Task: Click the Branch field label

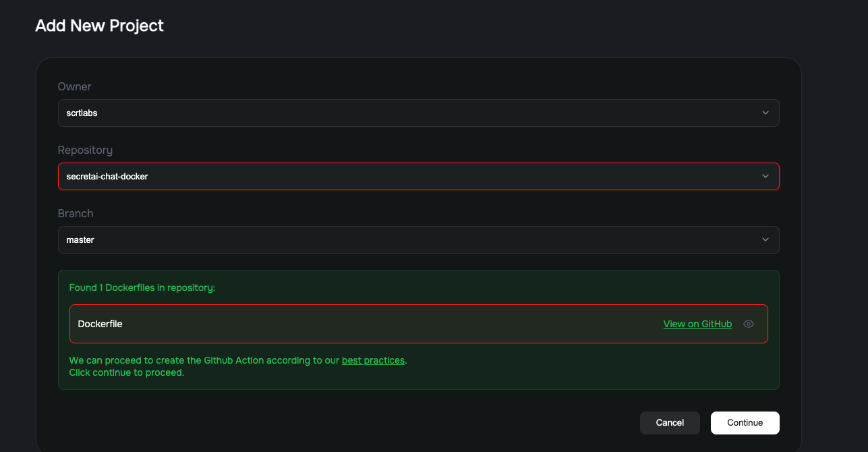Action: point(76,213)
